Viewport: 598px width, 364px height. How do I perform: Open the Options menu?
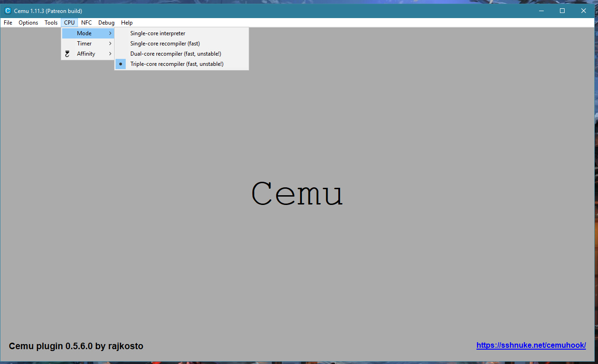[28, 23]
